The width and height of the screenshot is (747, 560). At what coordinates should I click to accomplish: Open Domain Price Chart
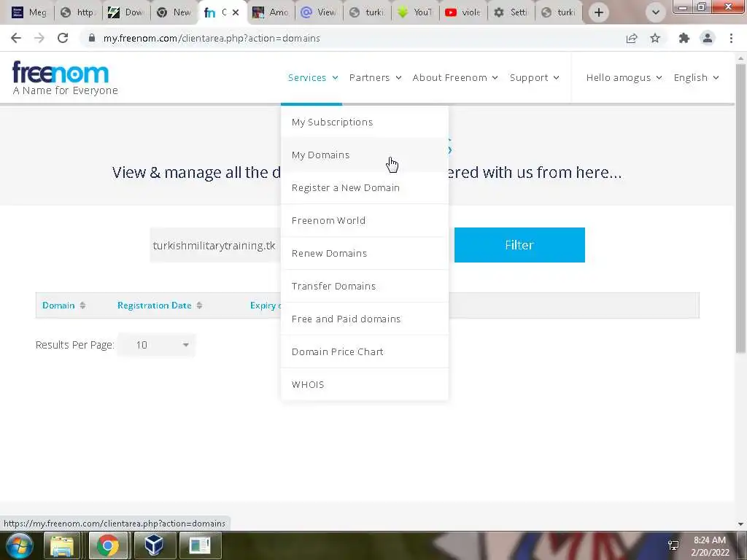click(365, 352)
